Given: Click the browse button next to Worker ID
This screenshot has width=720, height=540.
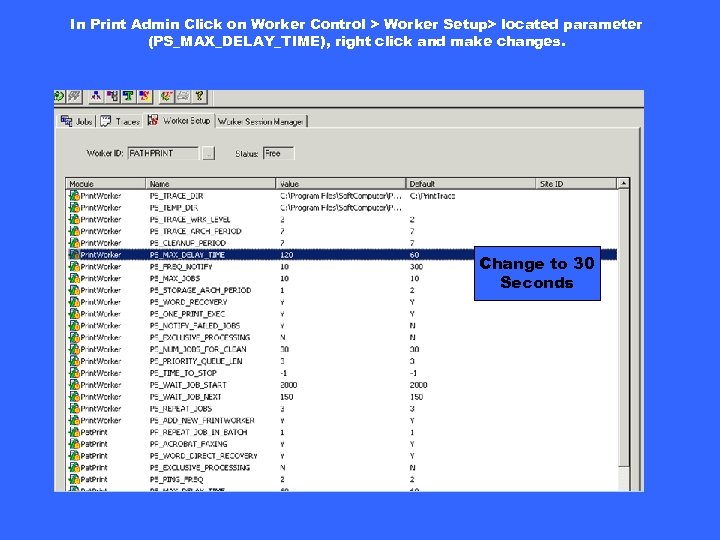Looking at the screenshot, I should [x=208, y=153].
